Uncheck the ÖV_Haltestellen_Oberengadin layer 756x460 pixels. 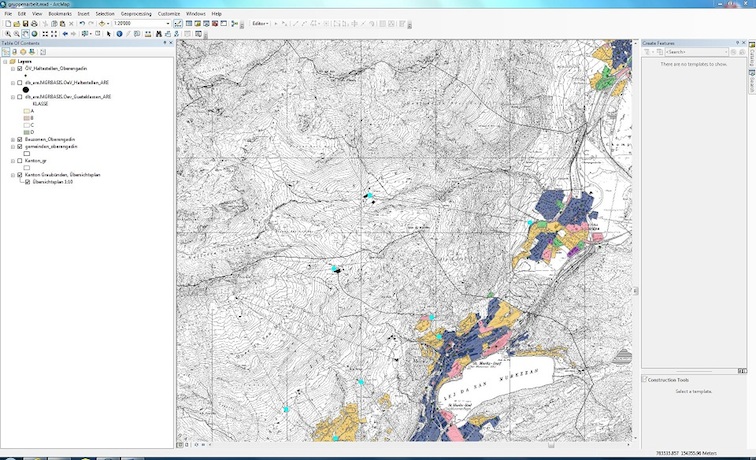(20, 69)
